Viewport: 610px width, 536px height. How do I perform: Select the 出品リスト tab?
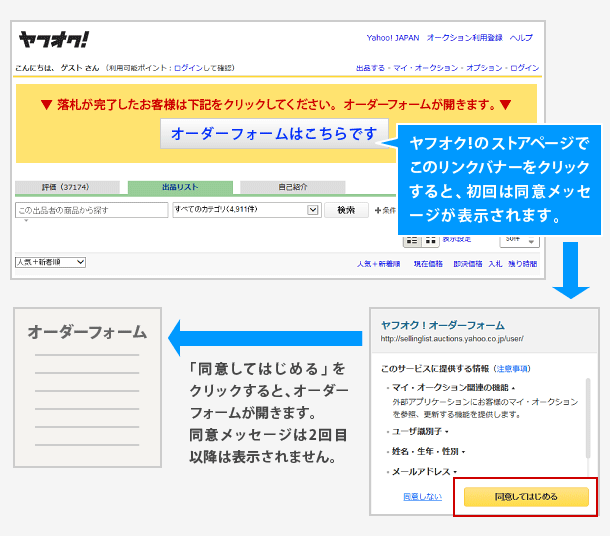click(180, 187)
